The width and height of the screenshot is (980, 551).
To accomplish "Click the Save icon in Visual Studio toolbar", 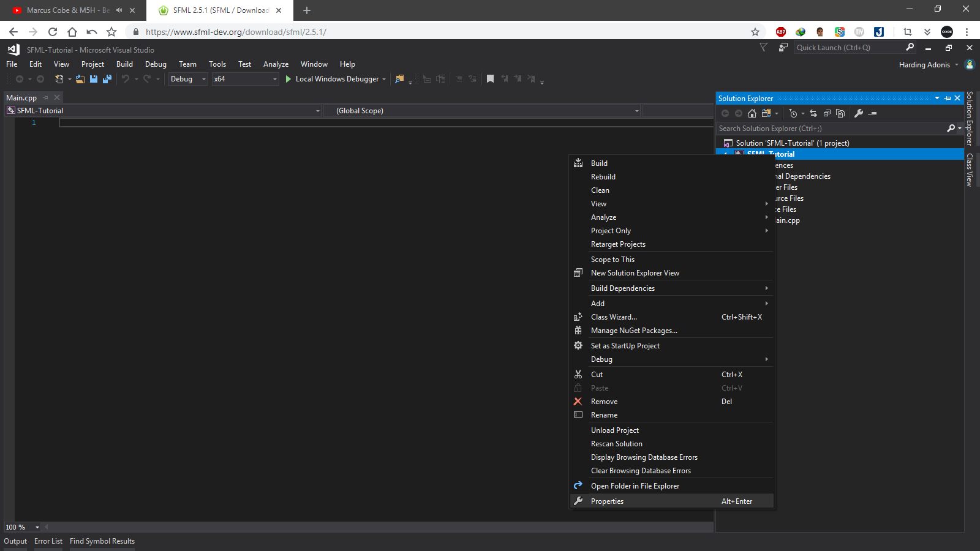I will click(94, 79).
